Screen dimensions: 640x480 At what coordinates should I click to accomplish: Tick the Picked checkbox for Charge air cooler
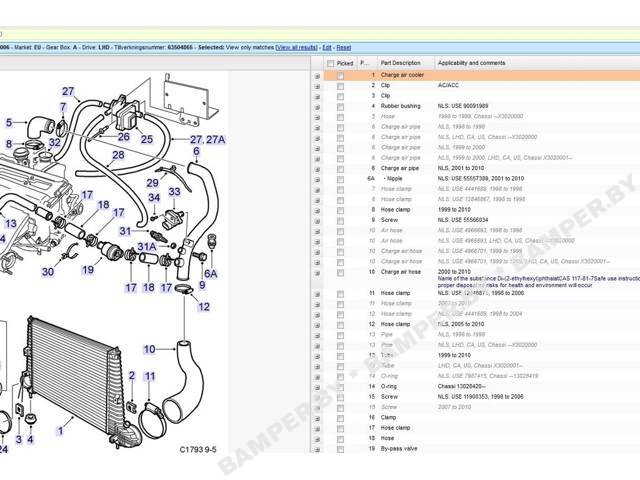coord(340,76)
